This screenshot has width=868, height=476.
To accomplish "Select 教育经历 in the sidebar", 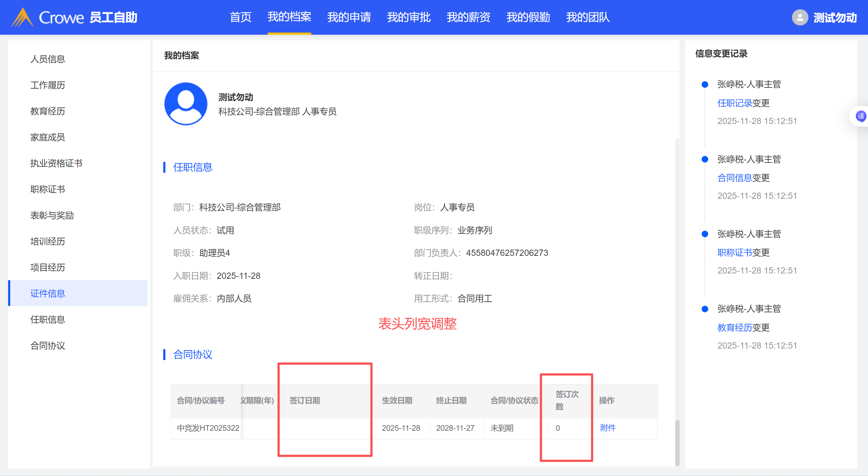I will 47,111.
